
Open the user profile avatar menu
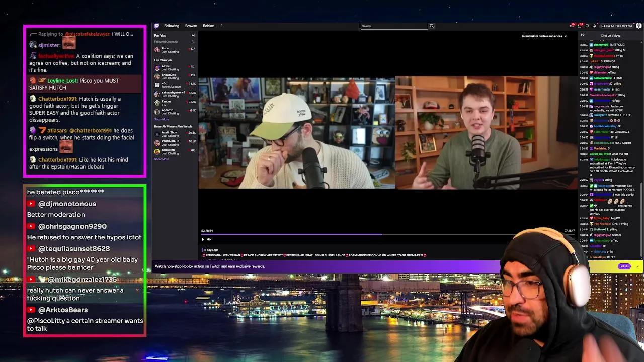click(x=638, y=26)
